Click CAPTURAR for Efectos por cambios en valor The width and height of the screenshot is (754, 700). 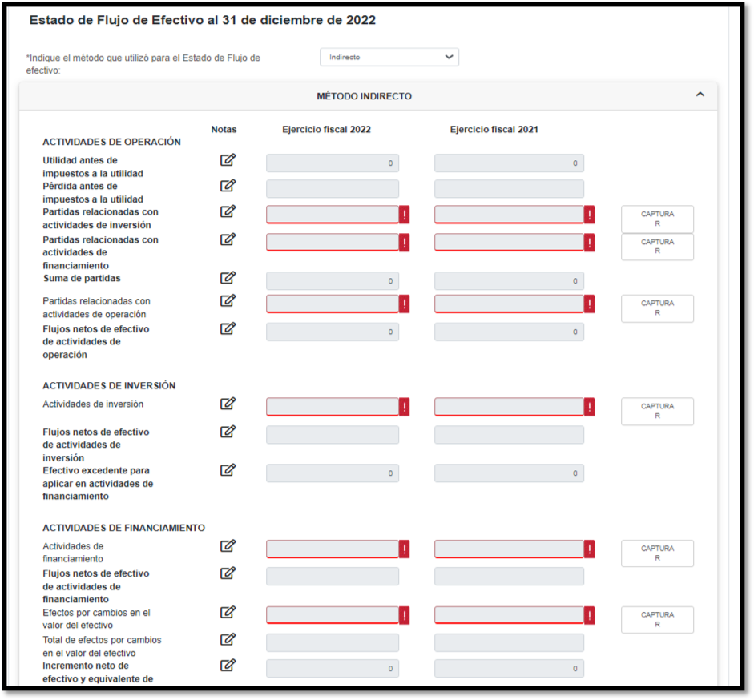click(657, 620)
